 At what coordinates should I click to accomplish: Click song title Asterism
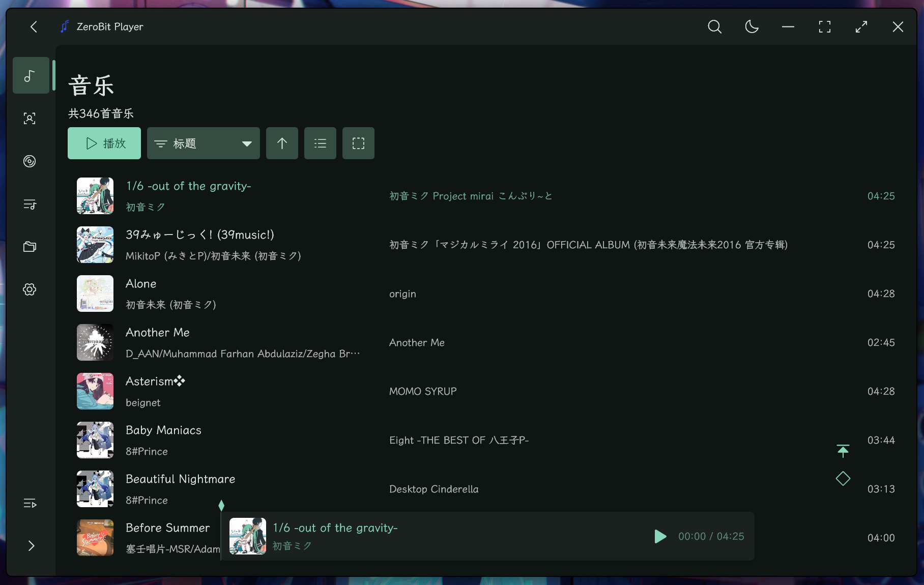[x=155, y=382]
